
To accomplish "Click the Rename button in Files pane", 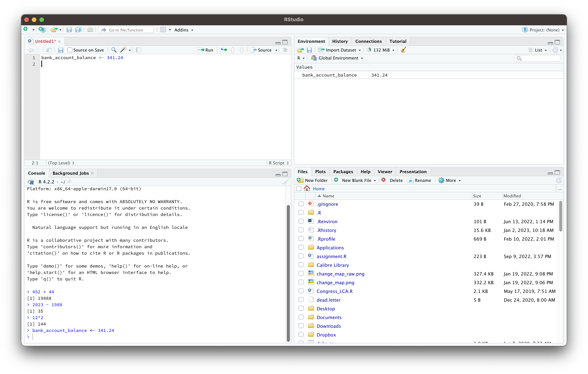I will tap(419, 180).
